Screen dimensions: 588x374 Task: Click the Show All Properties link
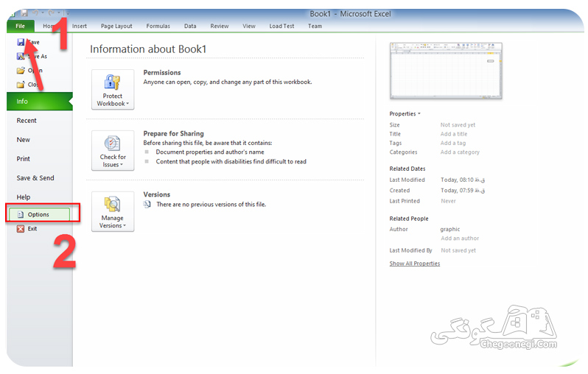[414, 264]
